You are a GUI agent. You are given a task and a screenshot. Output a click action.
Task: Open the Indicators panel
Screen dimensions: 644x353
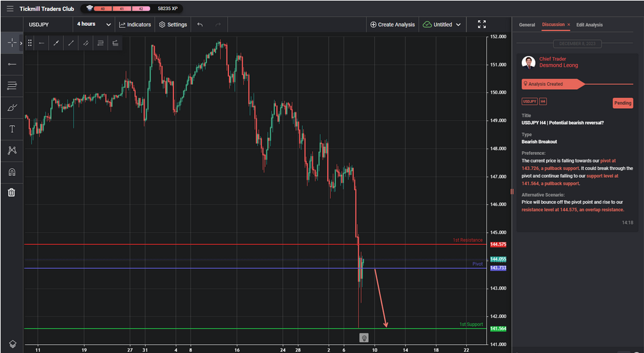(135, 25)
